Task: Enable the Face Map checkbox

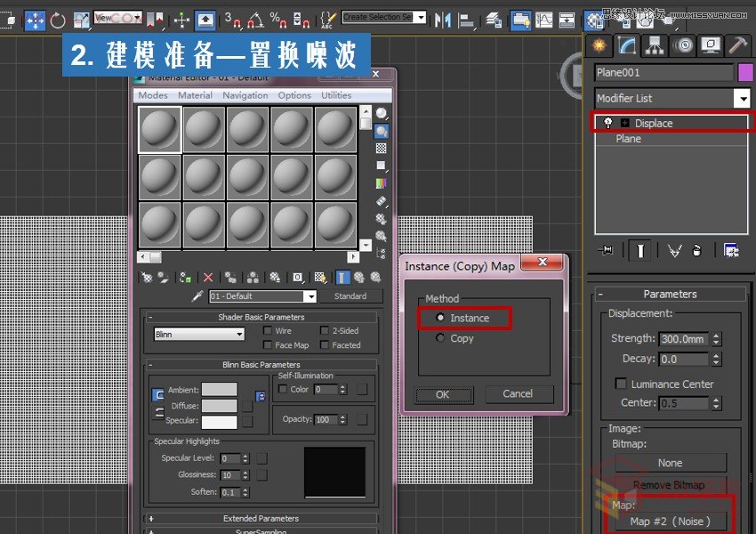Action: click(x=267, y=345)
